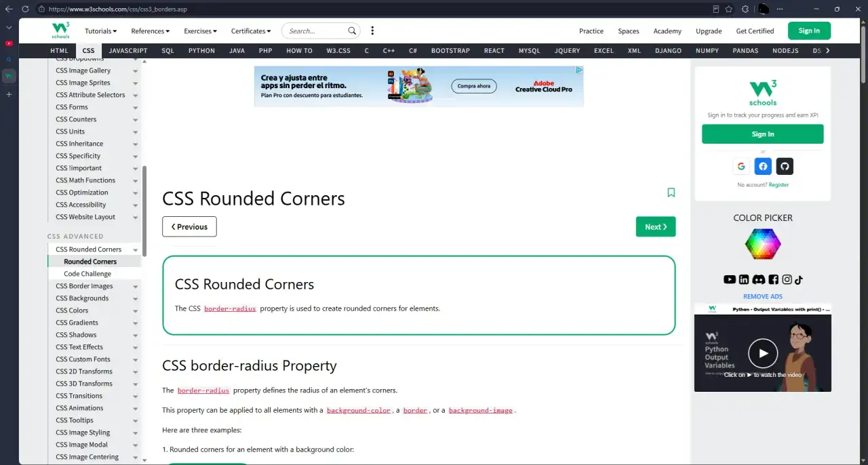Open the W3Schools YouTube social icon
Image resolution: width=868 pixels, height=465 pixels.
[730, 279]
